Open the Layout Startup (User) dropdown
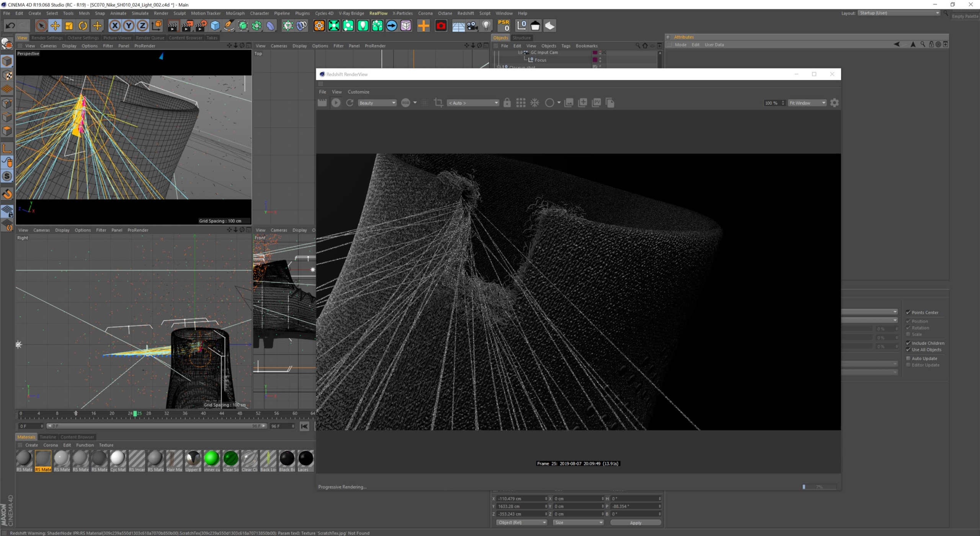Viewport: 980px width, 536px height. click(x=899, y=13)
